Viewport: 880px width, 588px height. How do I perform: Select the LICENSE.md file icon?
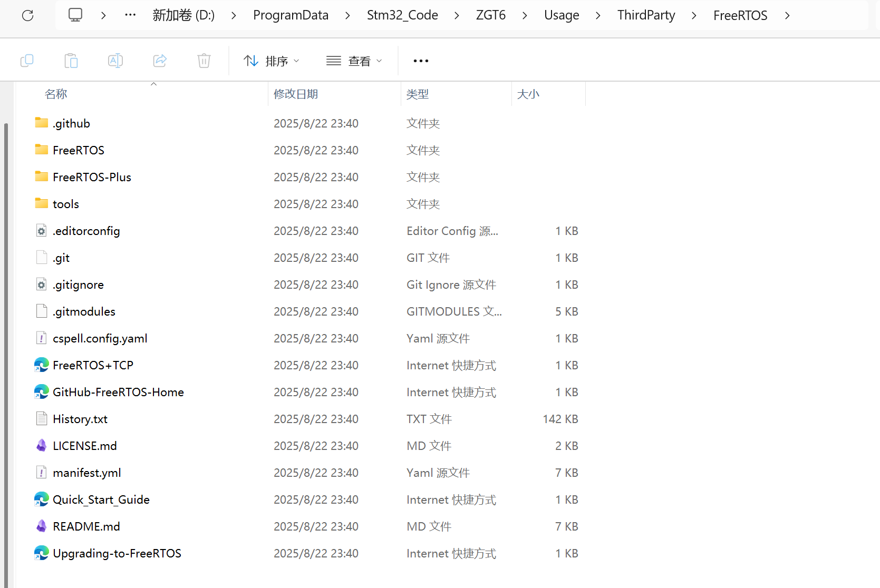[x=42, y=445]
